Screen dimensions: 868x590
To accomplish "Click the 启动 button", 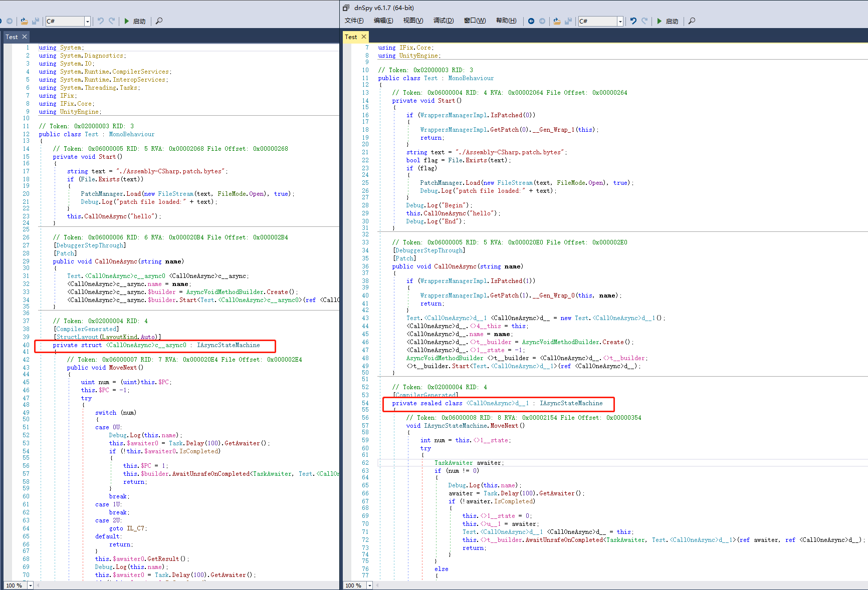I will pos(672,21).
